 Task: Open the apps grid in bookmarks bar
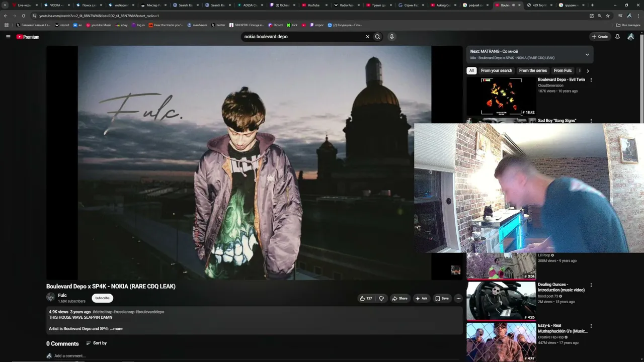pyautogui.click(x=7, y=25)
